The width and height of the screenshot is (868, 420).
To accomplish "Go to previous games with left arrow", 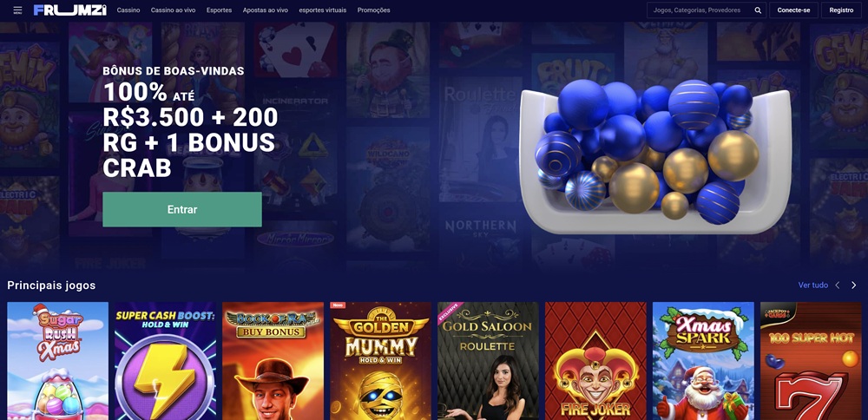I will pos(838,285).
